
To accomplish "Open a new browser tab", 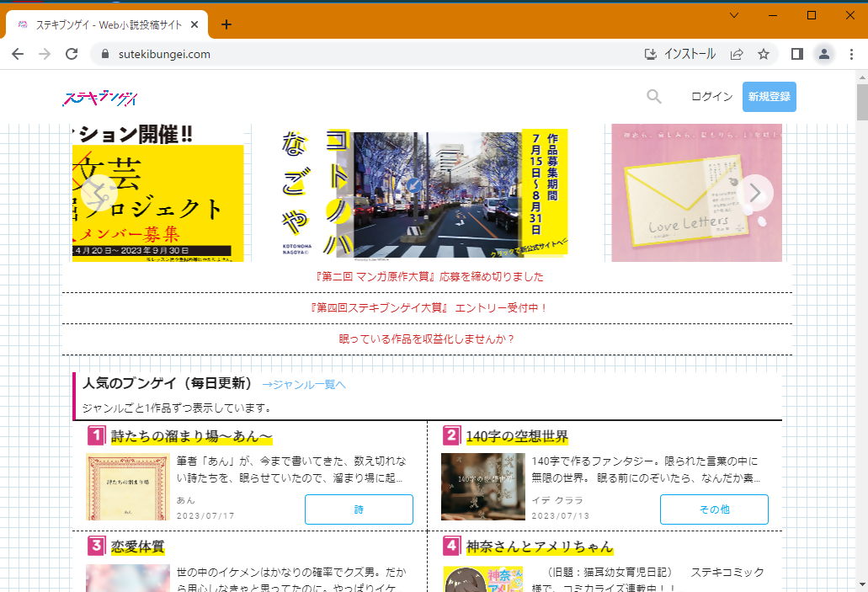I will pos(226,24).
